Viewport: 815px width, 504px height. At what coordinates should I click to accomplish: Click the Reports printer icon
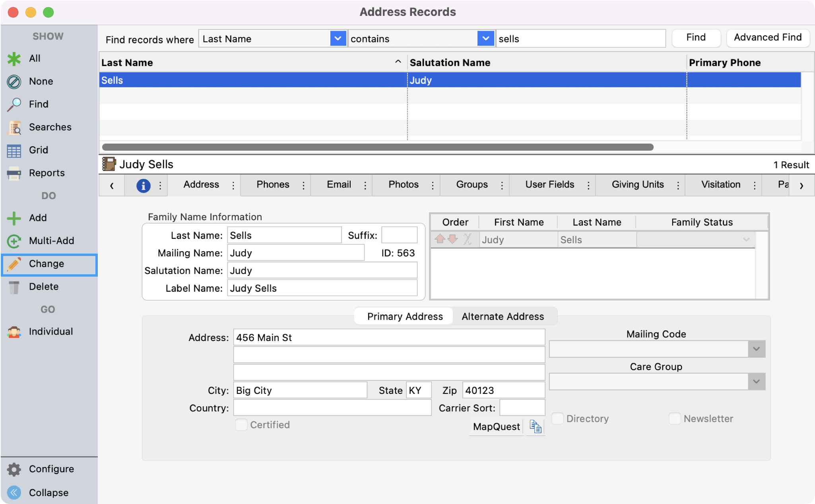(x=14, y=174)
